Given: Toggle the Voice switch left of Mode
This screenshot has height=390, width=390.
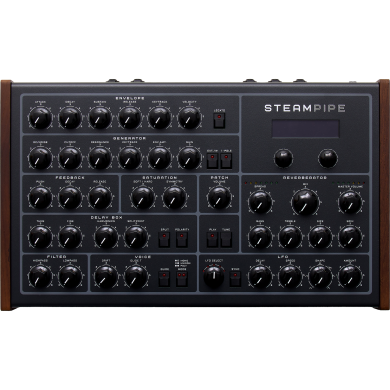Looking at the screenshot, I should pos(164,279).
